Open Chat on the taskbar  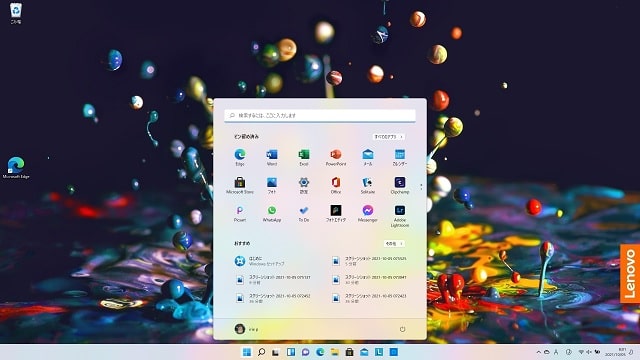[x=305, y=352]
